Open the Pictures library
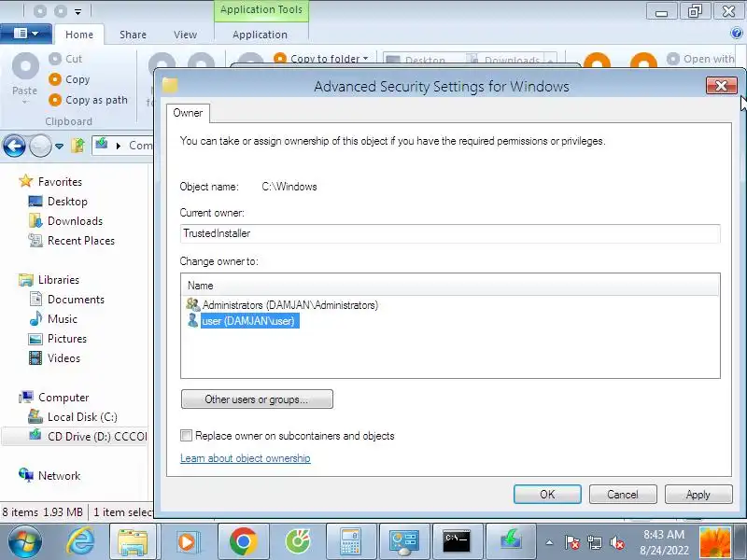747x560 pixels. click(58, 339)
